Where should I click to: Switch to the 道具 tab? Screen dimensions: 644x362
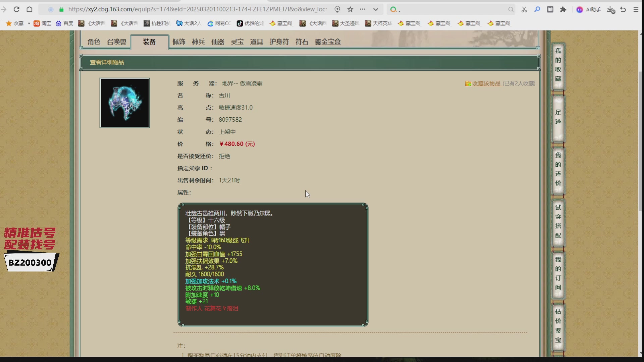tap(256, 42)
